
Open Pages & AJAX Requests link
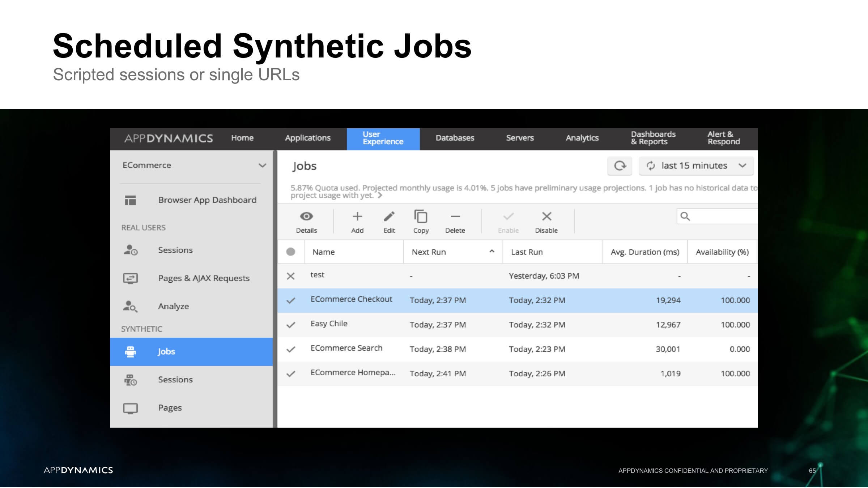pos(204,278)
